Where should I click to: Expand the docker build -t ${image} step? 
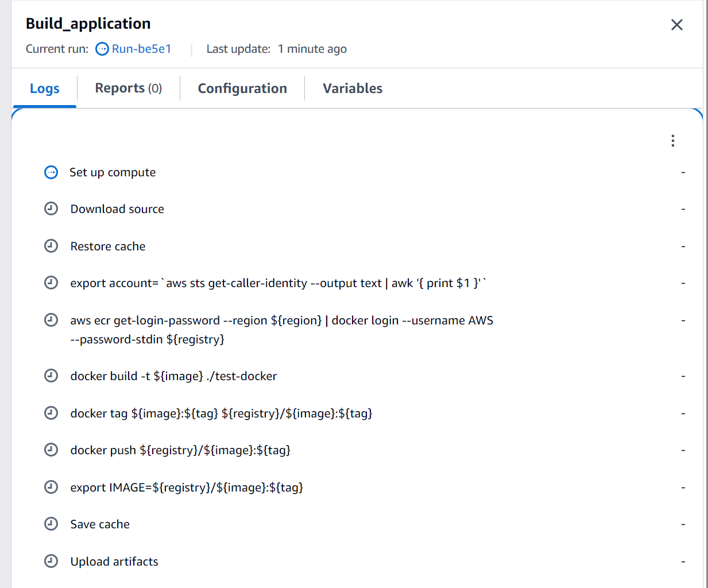click(x=173, y=376)
